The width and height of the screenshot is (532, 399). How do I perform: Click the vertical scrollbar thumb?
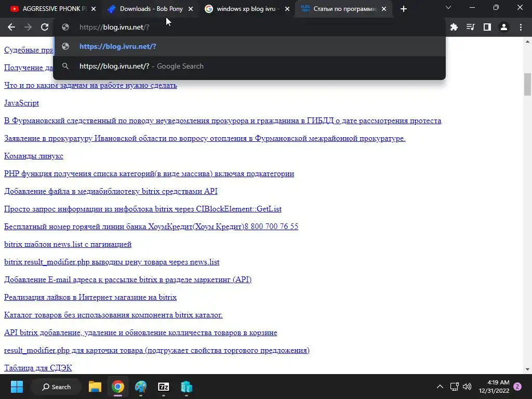(527, 84)
